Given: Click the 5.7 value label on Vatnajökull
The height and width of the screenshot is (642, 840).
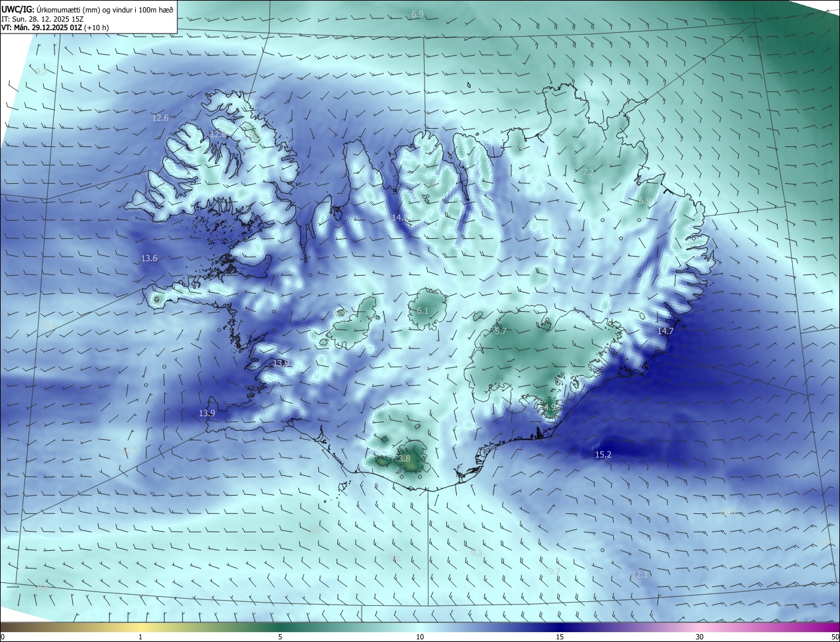Looking at the screenshot, I should click(x=500, y=332).
